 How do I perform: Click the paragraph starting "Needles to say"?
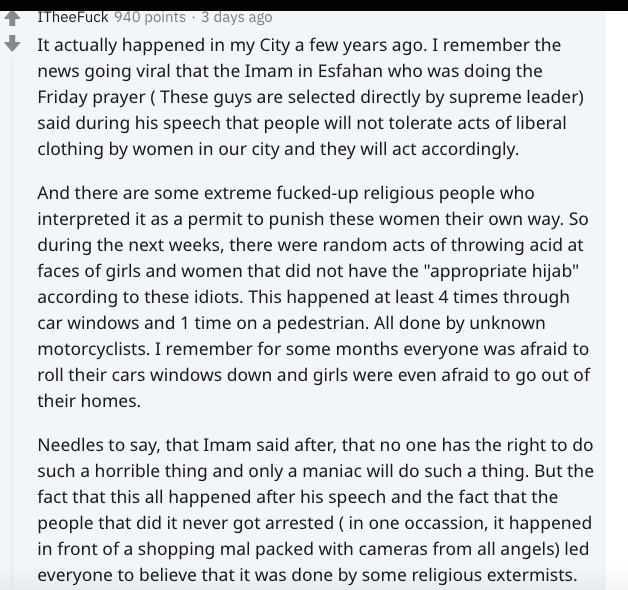pos(315,509)
